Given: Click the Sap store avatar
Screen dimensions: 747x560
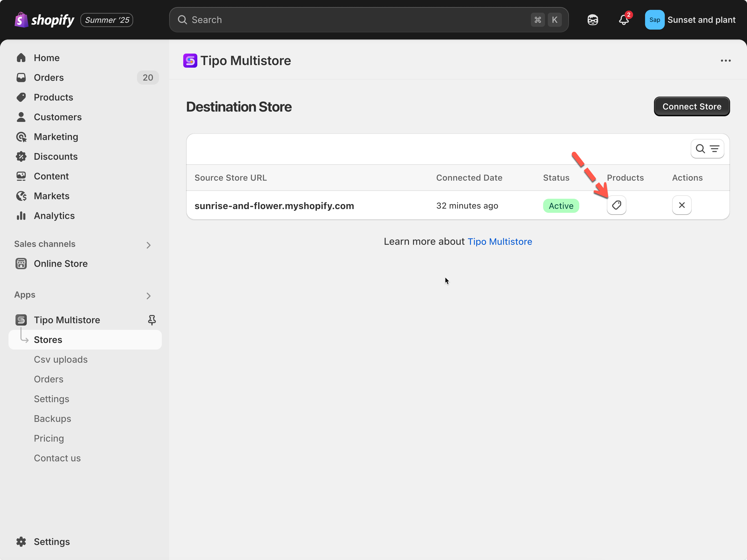Looking at the screenshot, I should [x=654, y=20].
